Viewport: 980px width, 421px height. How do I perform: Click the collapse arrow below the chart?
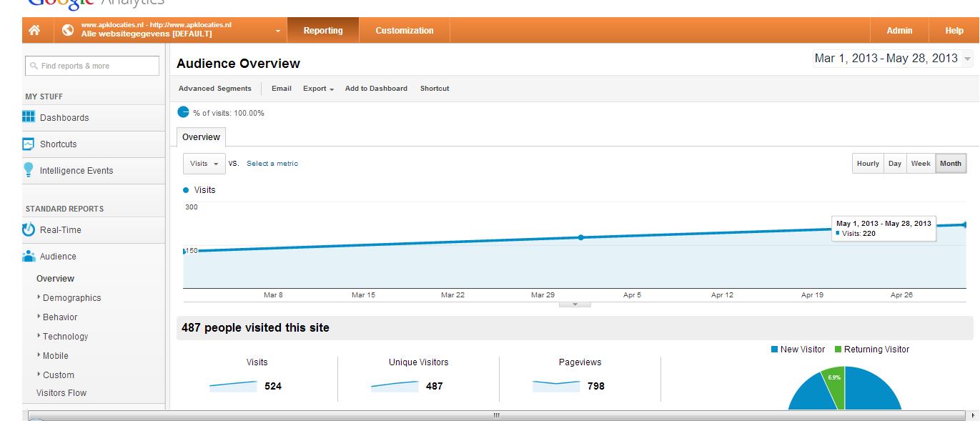click(x=576, y=304)
